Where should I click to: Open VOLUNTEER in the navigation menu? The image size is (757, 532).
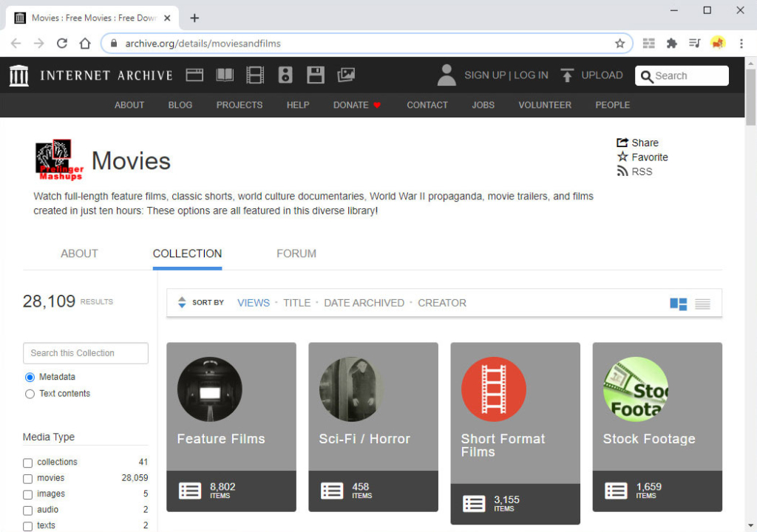click(545, 105)
